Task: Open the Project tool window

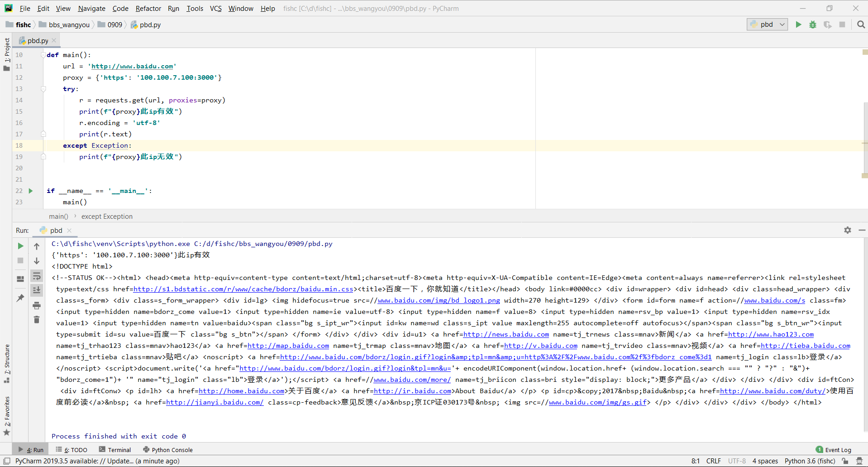Action: coord(6,54)
